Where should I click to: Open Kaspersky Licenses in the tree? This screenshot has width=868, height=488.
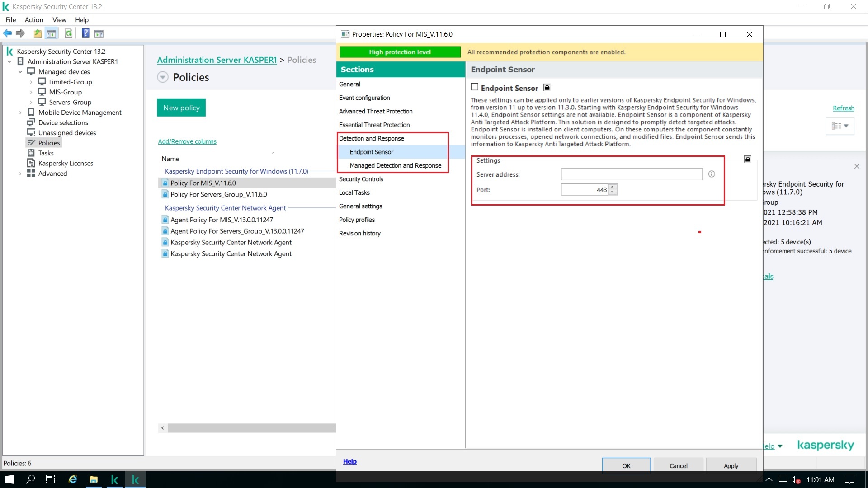(66, 163)
